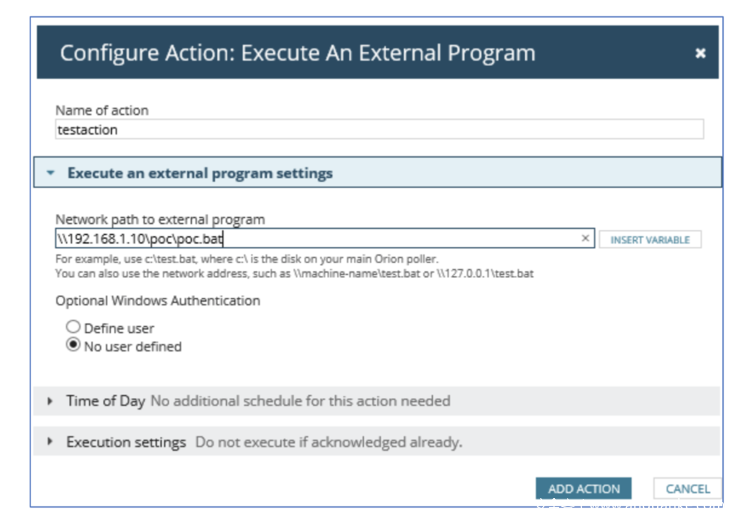Click the Optional Windows Authentication label
This screenshot has width=750, height=524.
[x=158, y=300]
